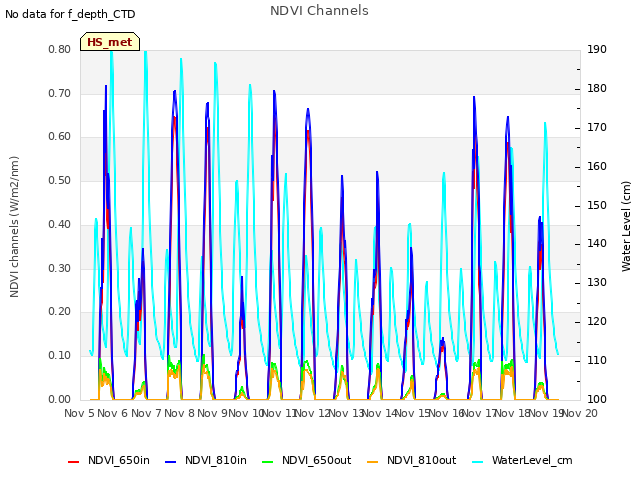This screenshot has width=640, height=480.
Task: Click the 'No data for f_depth_CTD' message
Action: pos(70,15)
